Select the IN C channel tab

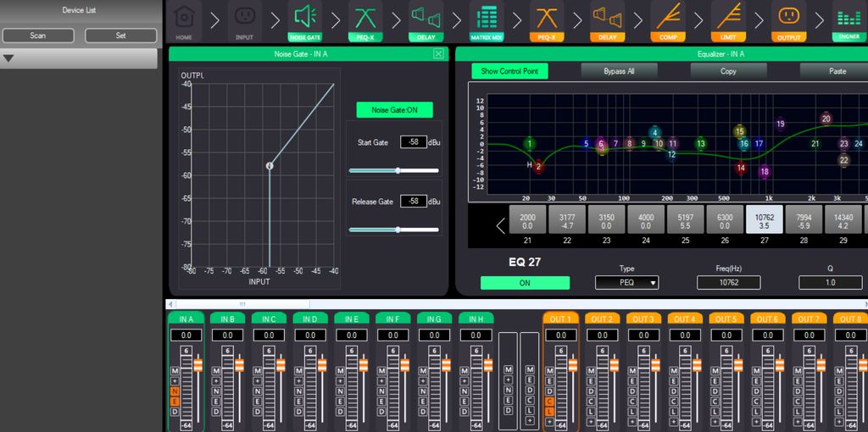[269, 319]
